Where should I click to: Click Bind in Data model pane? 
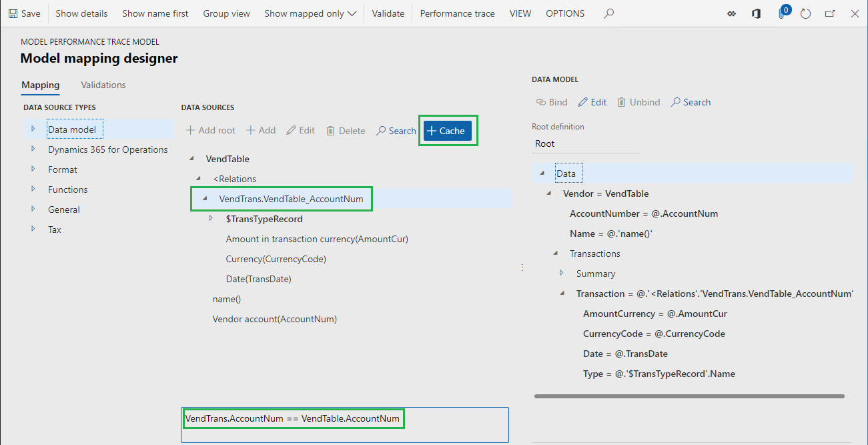click(552, 102)
